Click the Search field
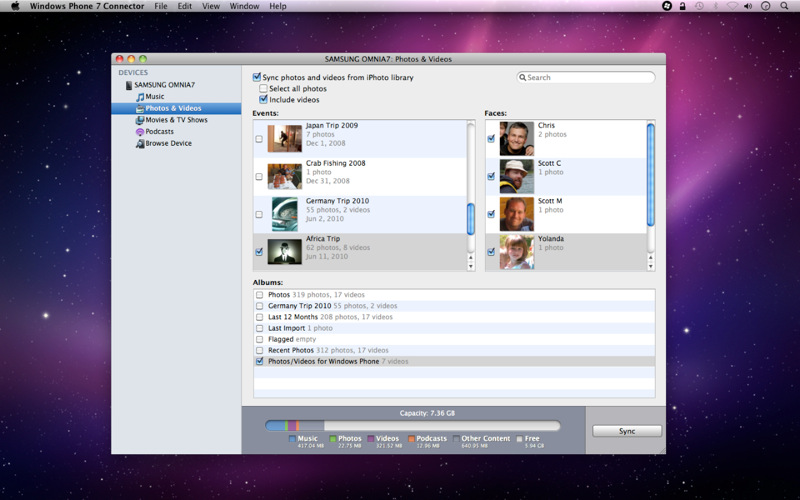The width and height of the screenshot is (800, 500). tap(588, 78)
